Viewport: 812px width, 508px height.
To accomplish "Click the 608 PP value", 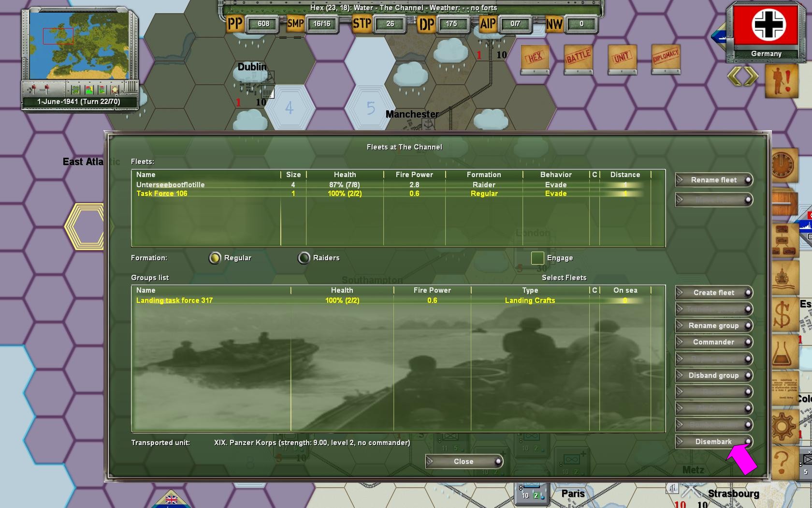I will tap(263, 24).
